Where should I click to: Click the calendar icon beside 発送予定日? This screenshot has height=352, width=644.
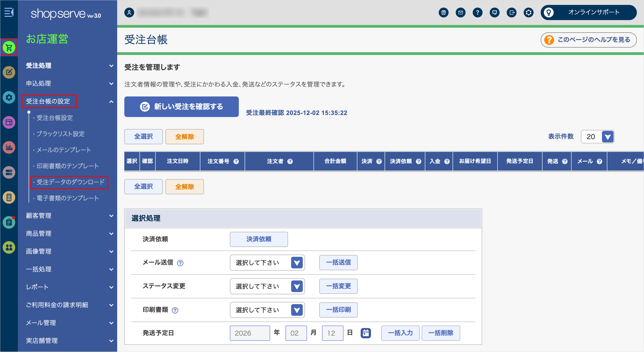[x=366, y=333]
